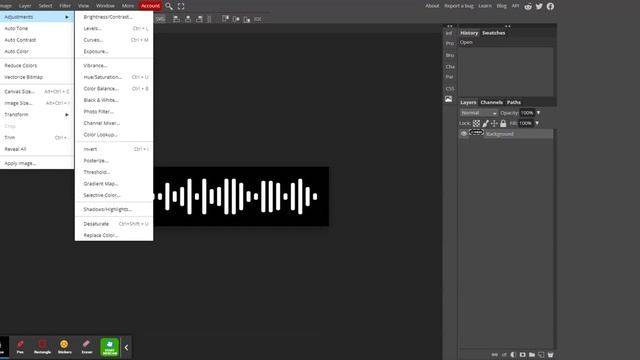This screenshot has height=360, width=640.
Task: Toggle fullscreen mode icon
Action: 181,6
